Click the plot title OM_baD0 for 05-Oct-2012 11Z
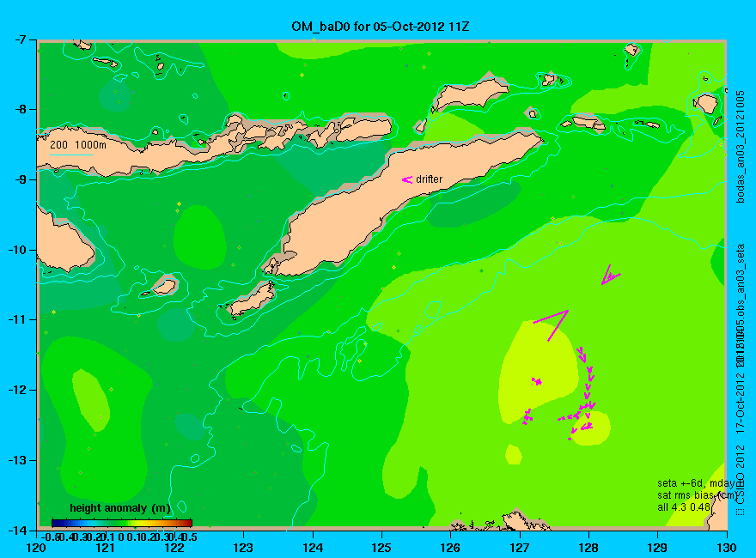Viewport: 756px width, 558px height. (380, 27)
